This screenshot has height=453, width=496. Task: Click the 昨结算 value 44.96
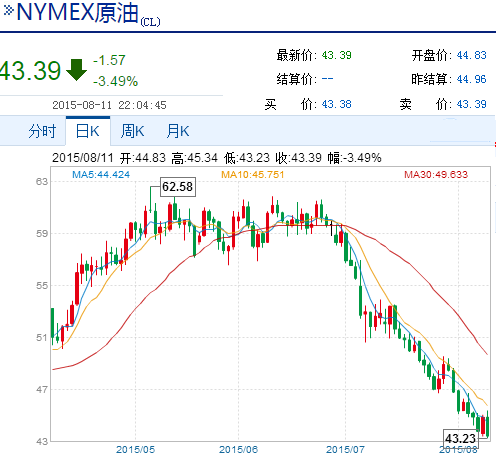tap(471, 79)
